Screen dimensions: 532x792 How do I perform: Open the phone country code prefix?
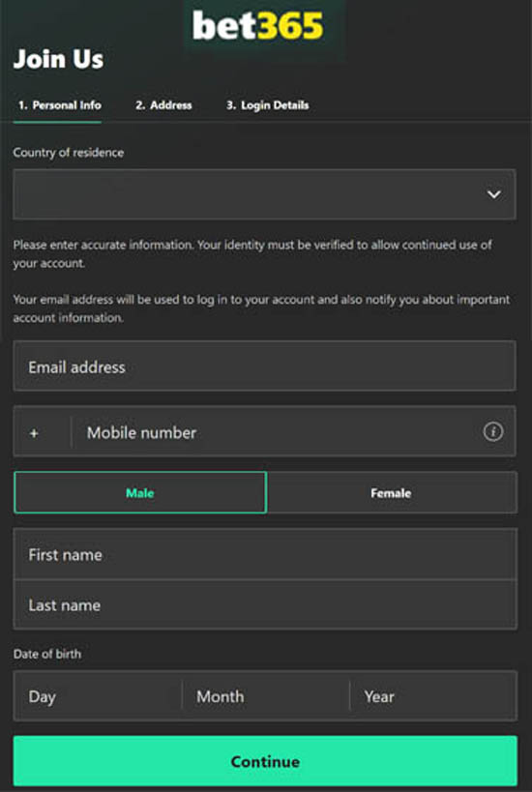pyautogui.click(x=43, y=432)
